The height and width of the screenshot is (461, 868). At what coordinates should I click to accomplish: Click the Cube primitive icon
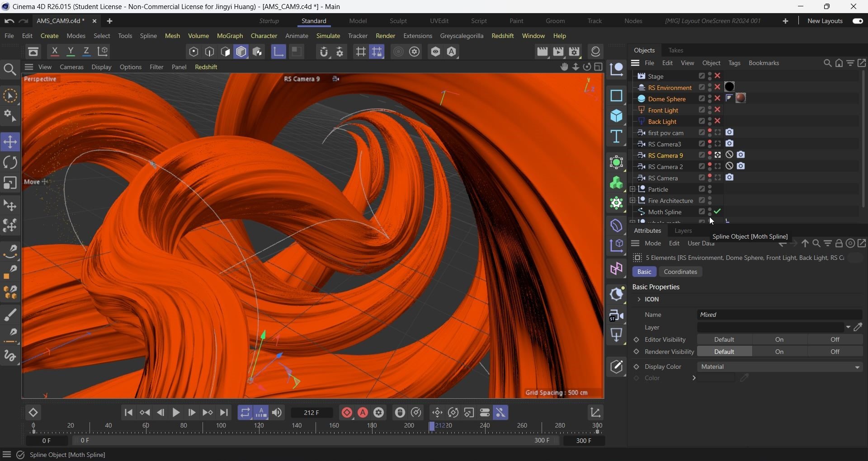(x=617, y=116)
